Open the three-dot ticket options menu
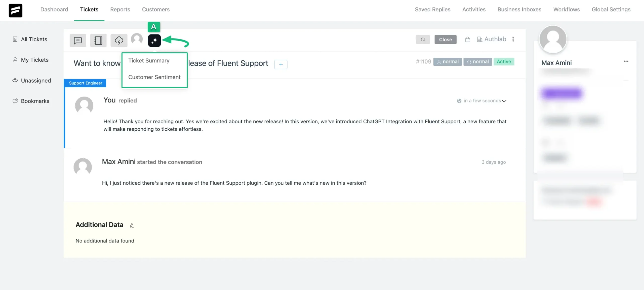644x290 pixels. click(x=513, y=39)
